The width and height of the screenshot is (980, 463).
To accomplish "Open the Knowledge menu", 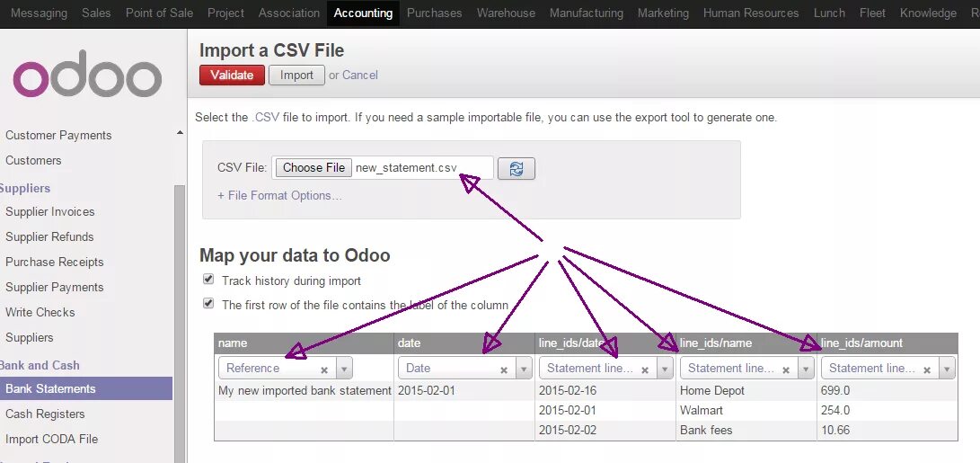I will pos(928,13).
